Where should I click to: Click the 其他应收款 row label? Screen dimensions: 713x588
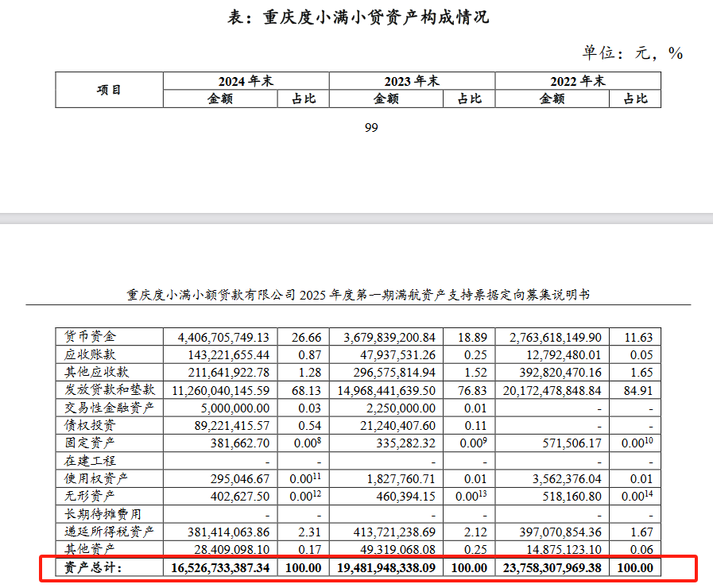(x=96, y=372)
